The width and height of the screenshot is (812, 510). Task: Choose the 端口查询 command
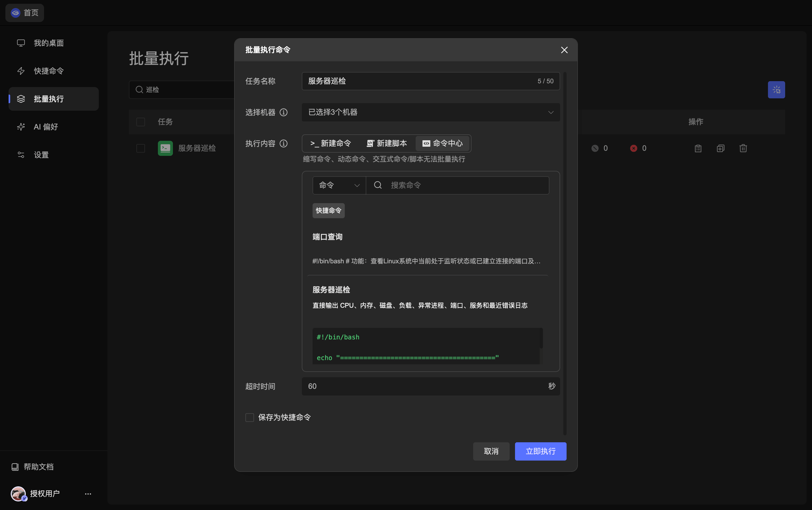pos(327,237)
